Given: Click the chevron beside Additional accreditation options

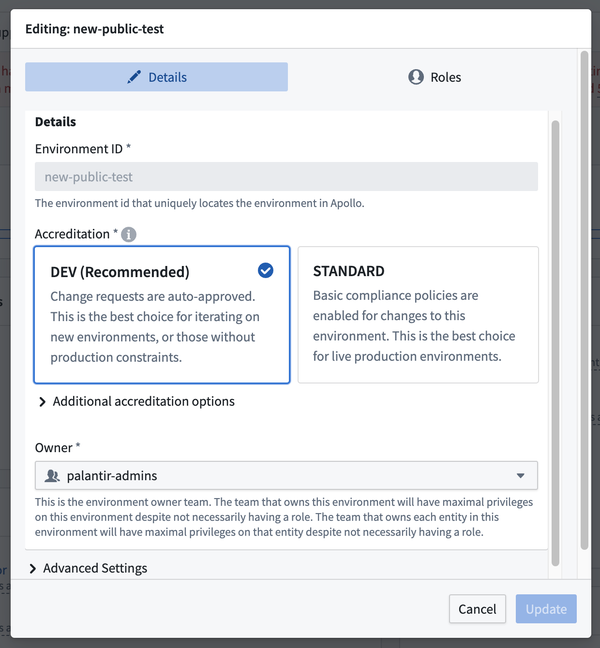Looking at the screenshot, I should 42,402.
